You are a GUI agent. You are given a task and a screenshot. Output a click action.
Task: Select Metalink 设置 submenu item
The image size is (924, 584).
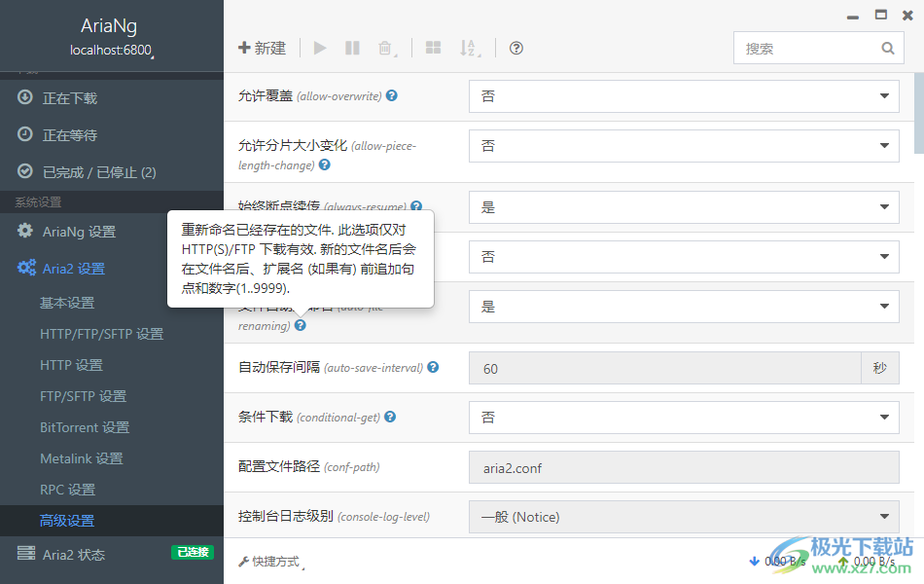point(82,458)
